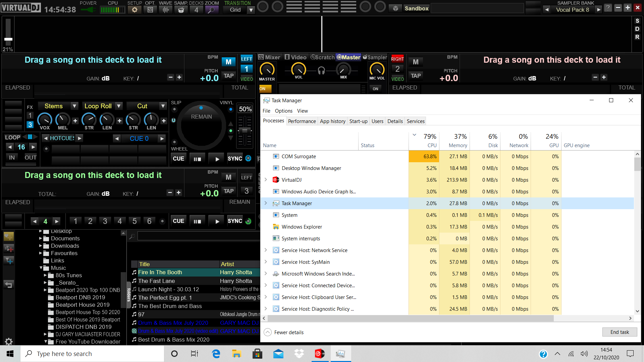The image size is (644, 362).
Task: Open Task Manager Options menu
Action: pos(283,111)
